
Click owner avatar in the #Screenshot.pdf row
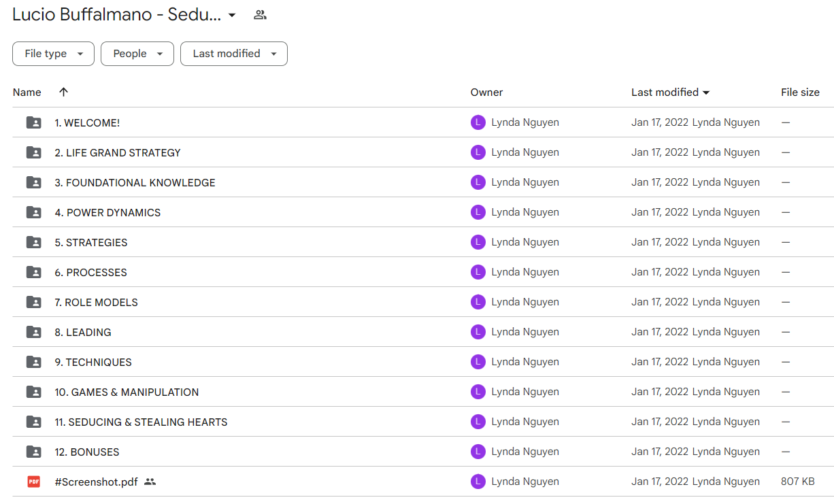(478, 482)
